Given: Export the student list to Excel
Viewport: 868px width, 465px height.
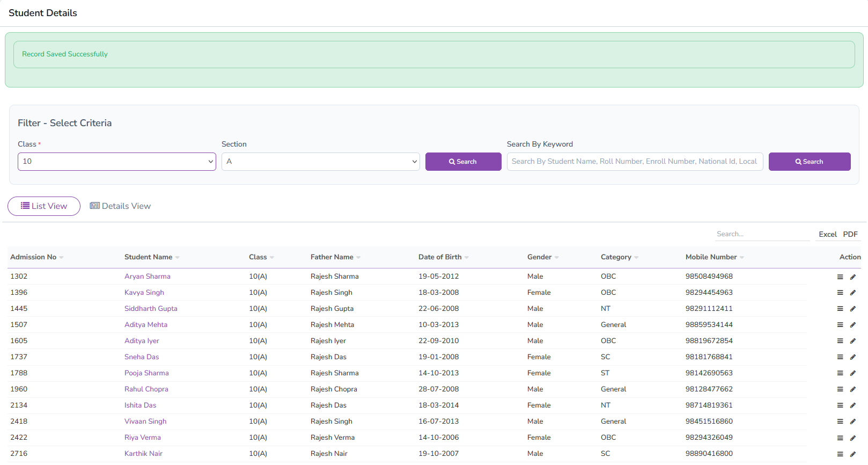Looking at the screenshot, I should click(827, 234).
